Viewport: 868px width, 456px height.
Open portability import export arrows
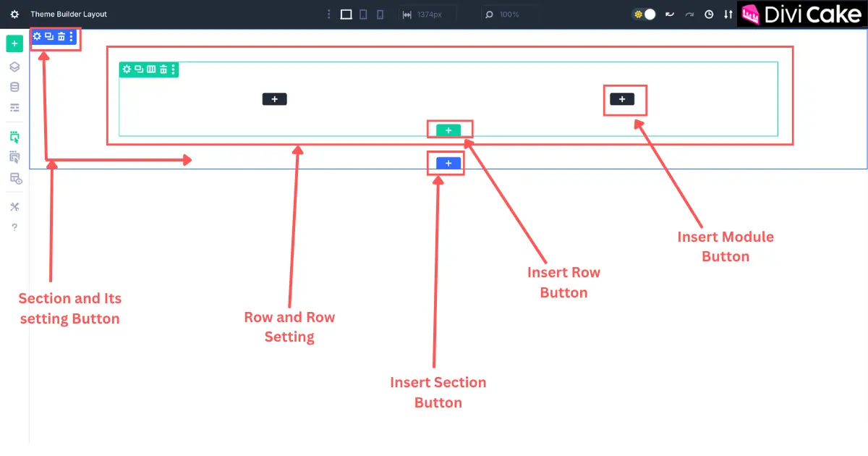coord(728,14)
